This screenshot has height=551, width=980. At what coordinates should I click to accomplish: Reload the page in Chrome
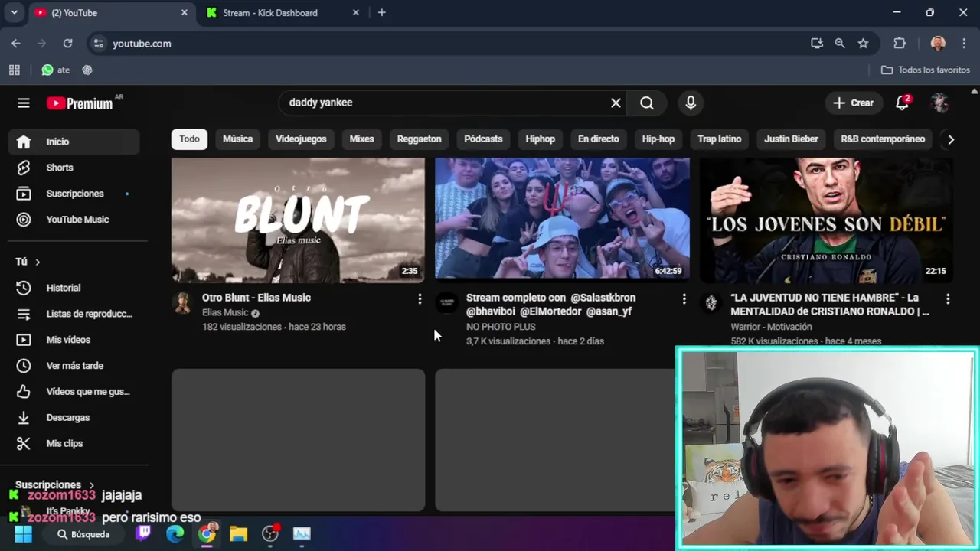(x=67, y=44)
